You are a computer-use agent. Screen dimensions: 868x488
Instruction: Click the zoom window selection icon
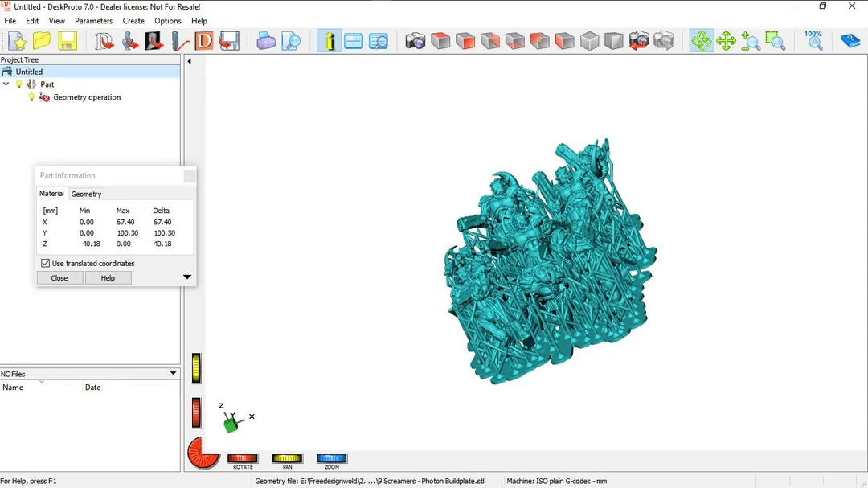(x=776, y=41)
